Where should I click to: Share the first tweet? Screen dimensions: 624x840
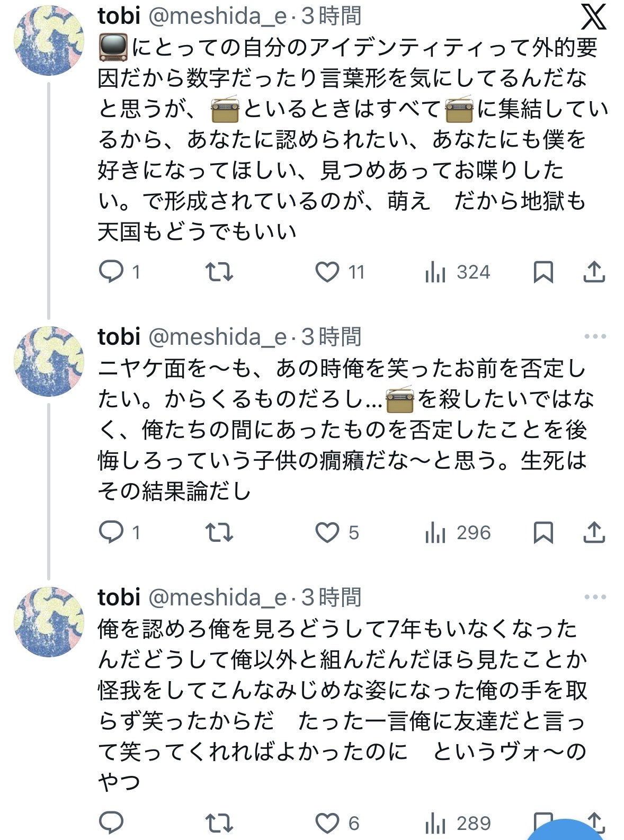coord(594,272)
